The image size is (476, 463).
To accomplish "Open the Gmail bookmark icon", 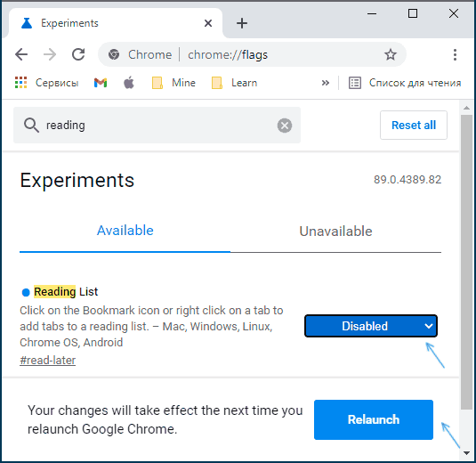I will point(101,83).
